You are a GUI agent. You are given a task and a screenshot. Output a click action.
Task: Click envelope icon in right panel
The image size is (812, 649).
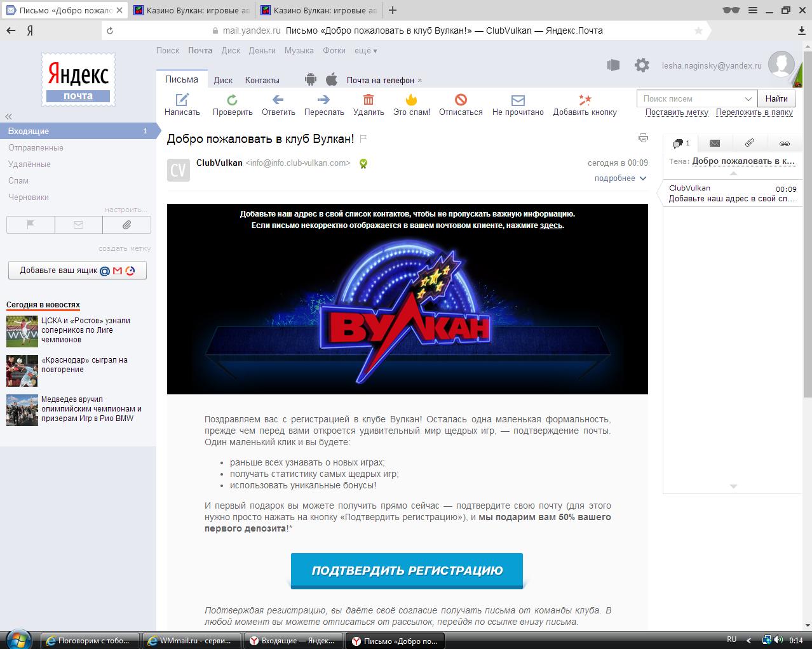(715, 144)
